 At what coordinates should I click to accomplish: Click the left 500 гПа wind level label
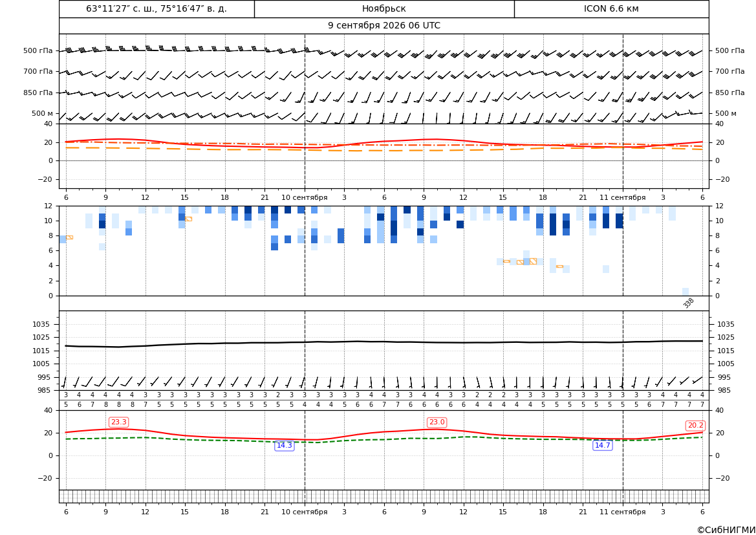[38, 50]
